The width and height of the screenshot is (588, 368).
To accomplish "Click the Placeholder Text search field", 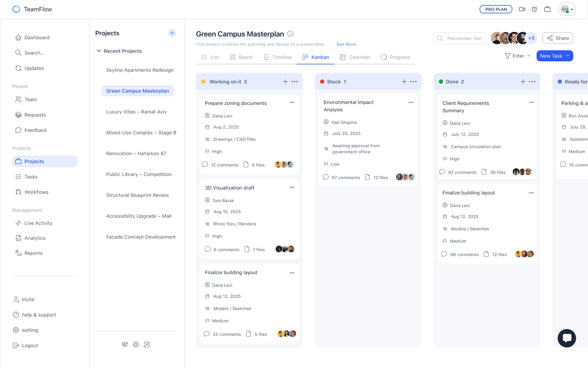I will (x=459, y=38).
